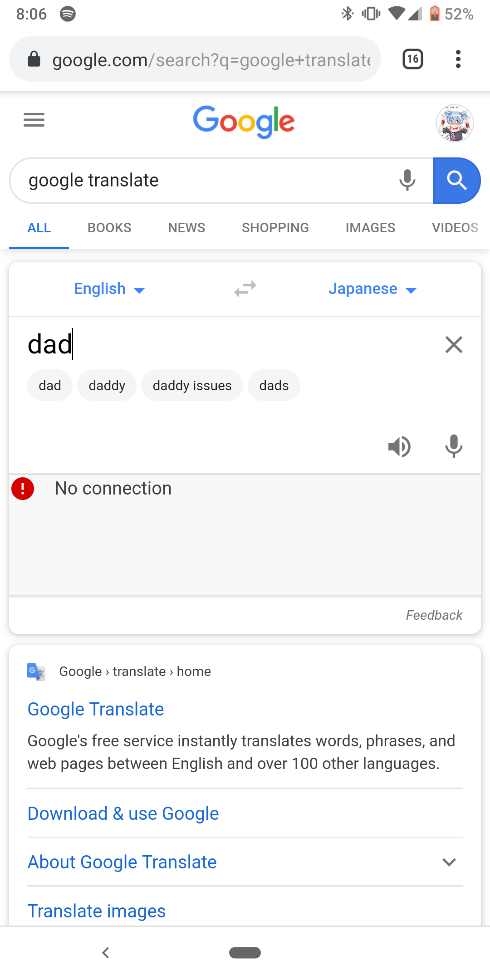This screenshot has height=980, width=490.
Task: Open the Feedback link
Action: [x=433, y=615]
